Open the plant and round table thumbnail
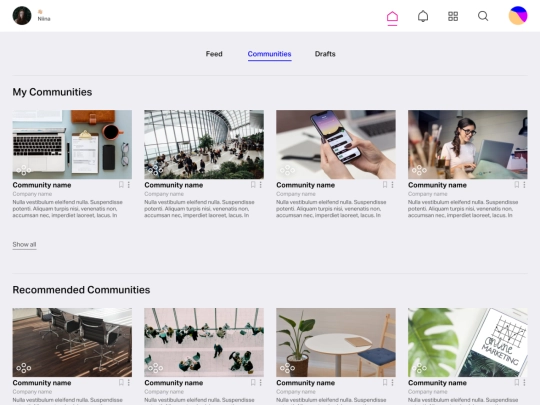 click(x=336, y=342)
